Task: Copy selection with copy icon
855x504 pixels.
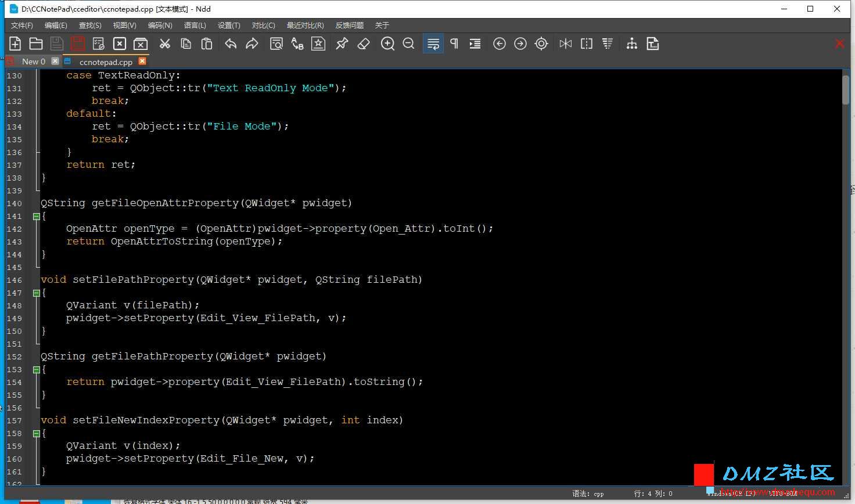Action: coord(186,44)
